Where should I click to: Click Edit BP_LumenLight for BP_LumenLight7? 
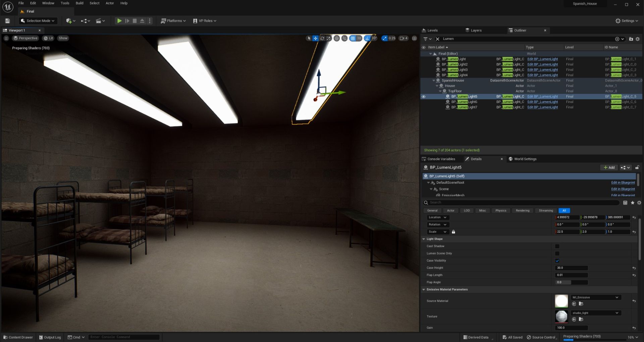point(542,107)
